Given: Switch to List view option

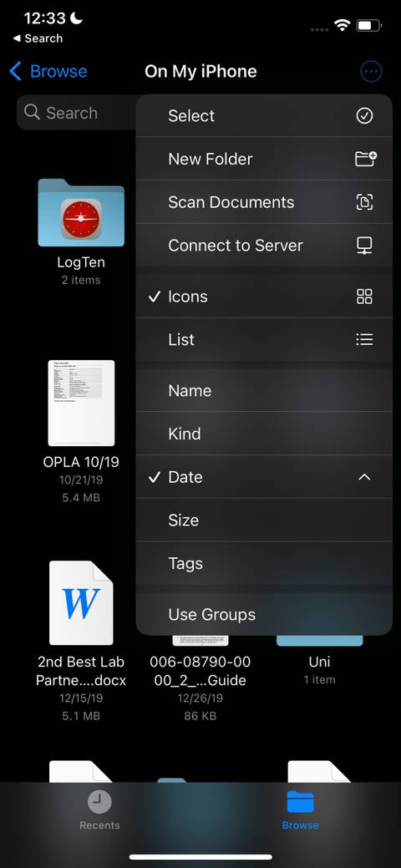Looking at the screenshot, I should coord(264,339).
